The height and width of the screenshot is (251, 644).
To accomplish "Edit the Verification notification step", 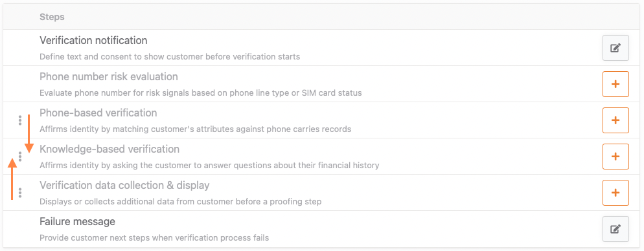I will pyautogui.click(x=615, y=48).
